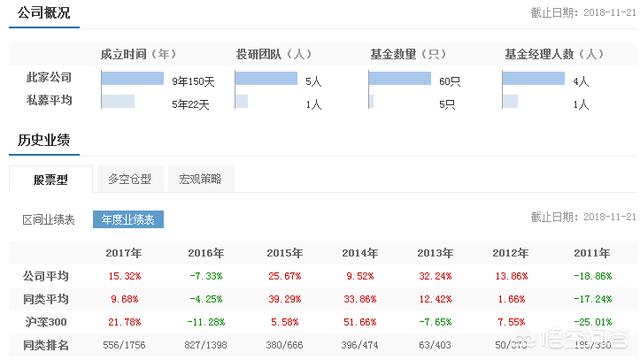Click the 2014年 column header
This screenshot has height=360, width=640.
(x=360, y=253)
